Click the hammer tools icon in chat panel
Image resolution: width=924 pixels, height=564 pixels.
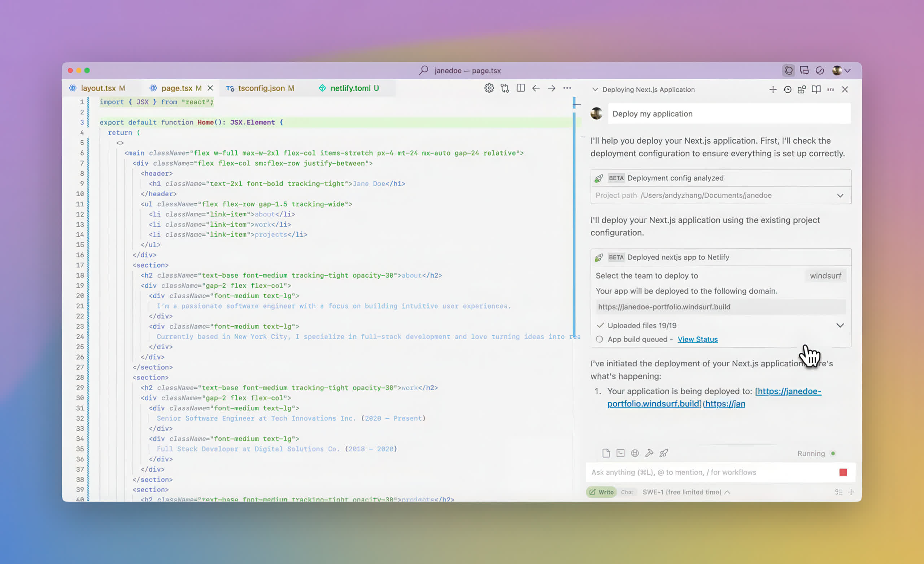point(649,453)
